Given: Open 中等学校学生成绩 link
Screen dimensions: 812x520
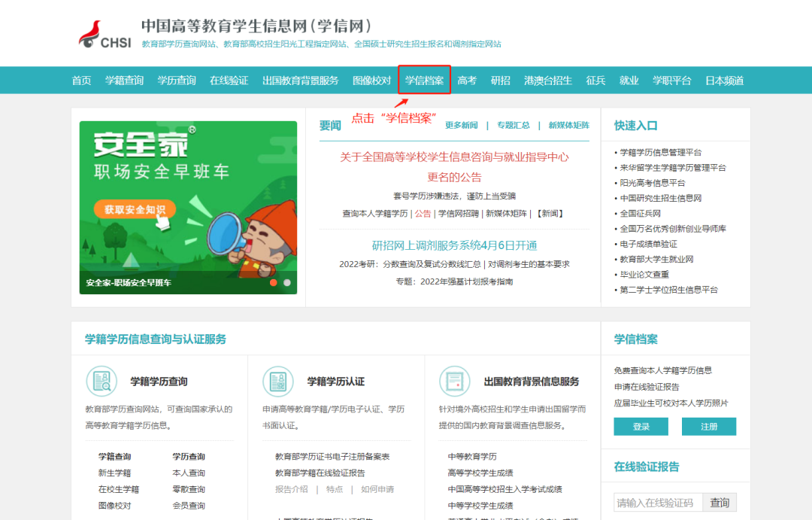Looking at the screenshot, I should pos(480,506).
